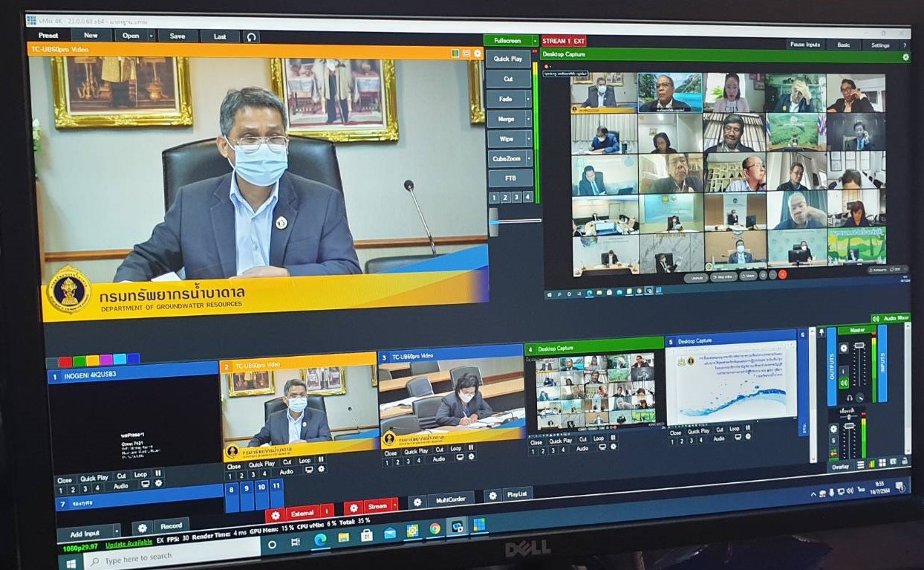The height and width of the screenshot is (570, 924).
Task: Expand Wipe transition options arrow
Action: pos(528,139)
